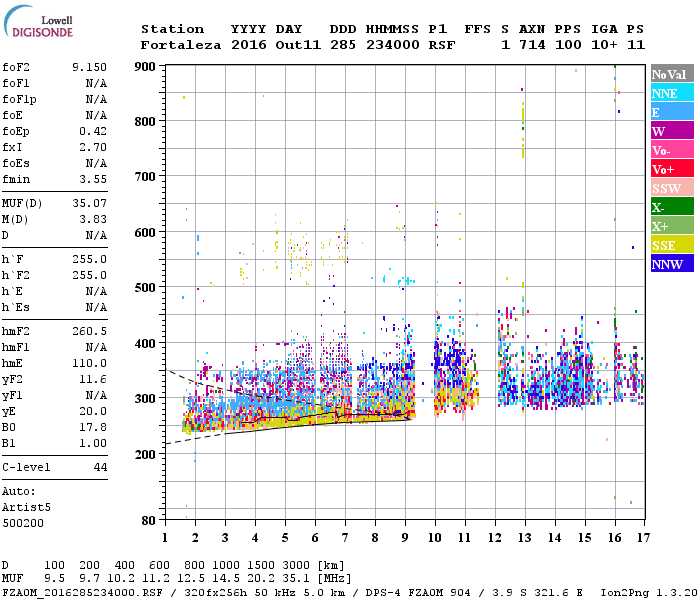
Task: Click the 900 km height axis label
Action: [145, 67]
